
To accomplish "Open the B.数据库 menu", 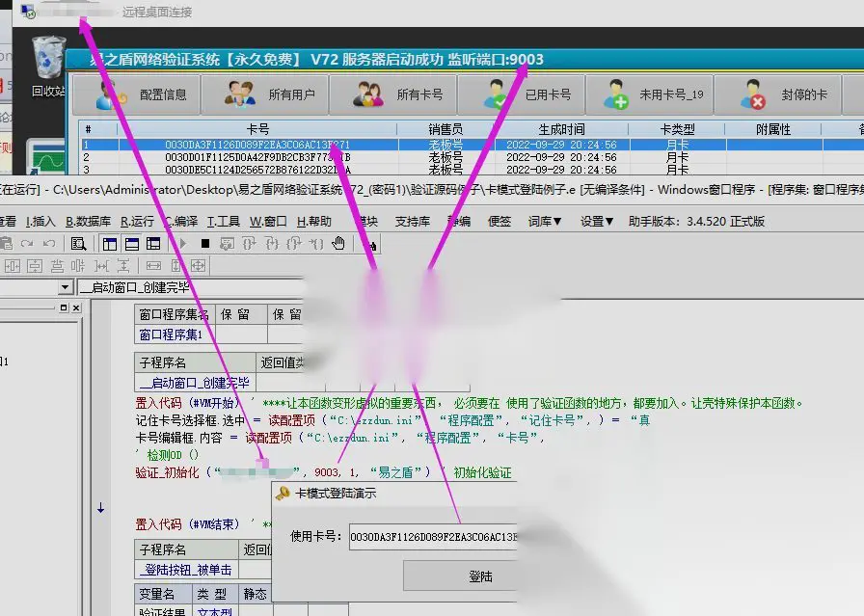I will pos(88,222).
